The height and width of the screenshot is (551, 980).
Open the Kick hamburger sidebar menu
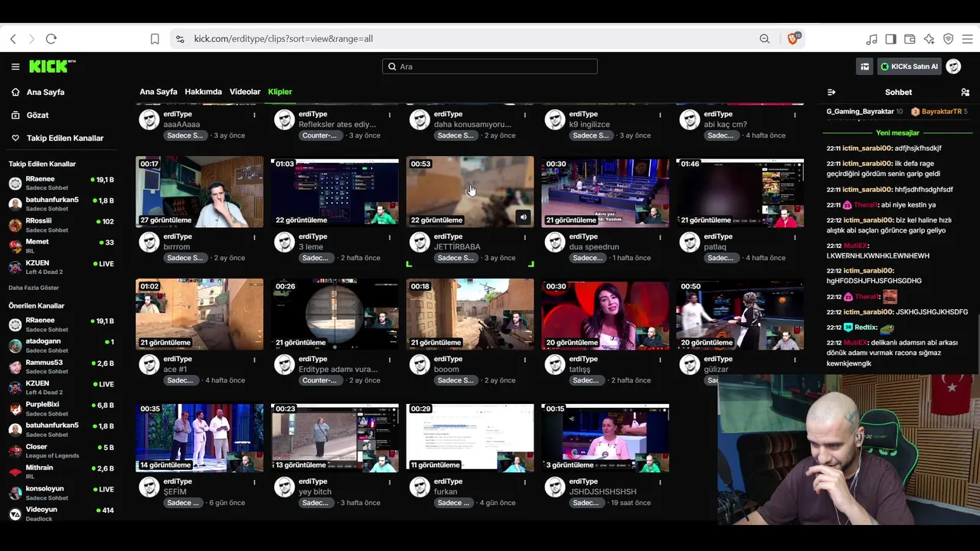click(x=15, y=67)
